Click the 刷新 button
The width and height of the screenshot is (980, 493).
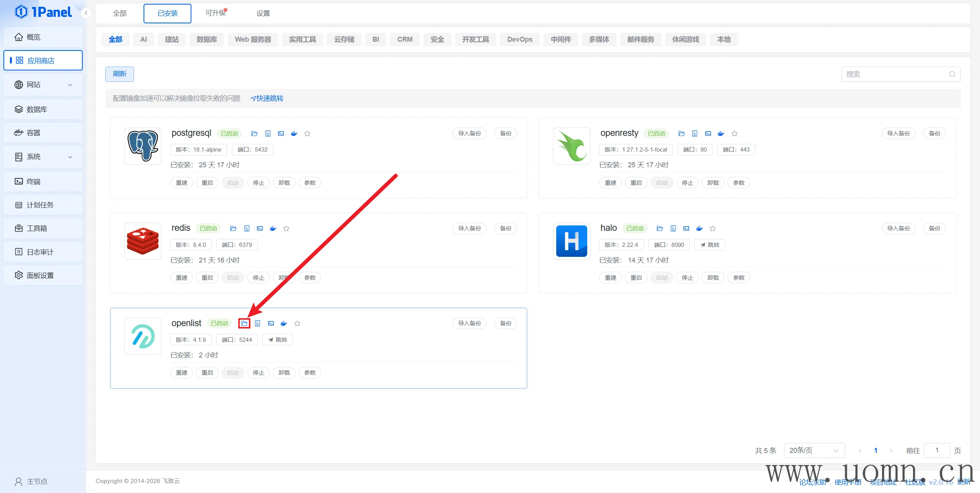point(119,74)
